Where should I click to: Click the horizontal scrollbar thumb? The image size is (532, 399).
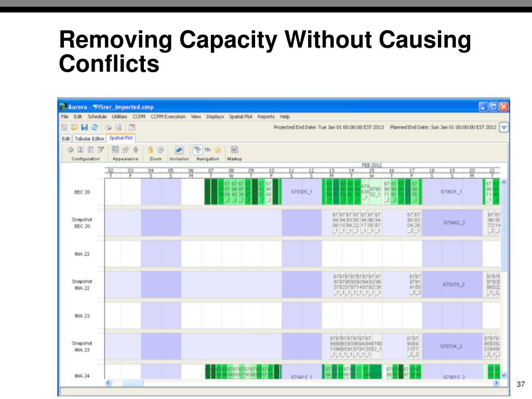pyautogui.click(x=132, y=383)
